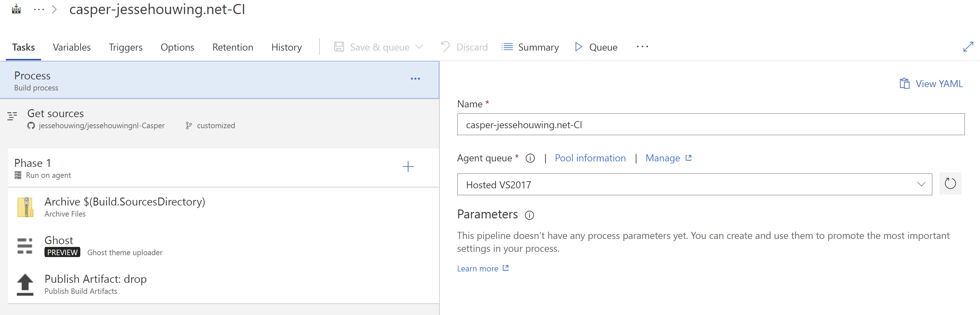Click the Agent queue info icon

click(x=530, y=158)
